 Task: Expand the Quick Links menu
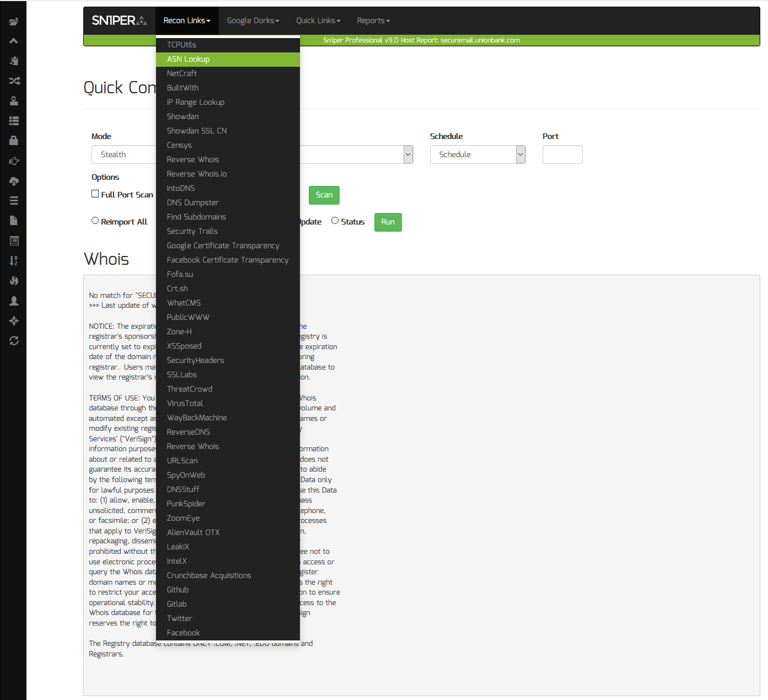[318, 20]
